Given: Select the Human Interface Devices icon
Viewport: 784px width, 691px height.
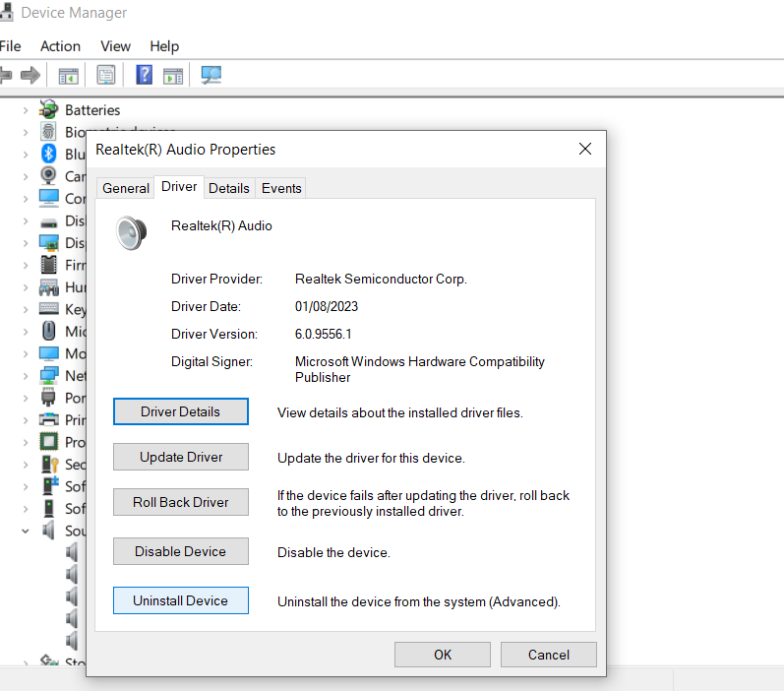Looking at the screenshot, I should [48, 286].
